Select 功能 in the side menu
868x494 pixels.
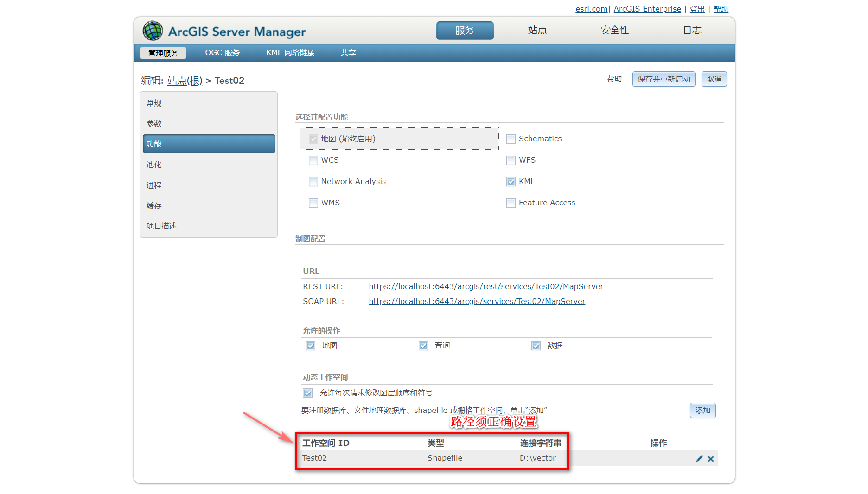[x=209, y=144]
